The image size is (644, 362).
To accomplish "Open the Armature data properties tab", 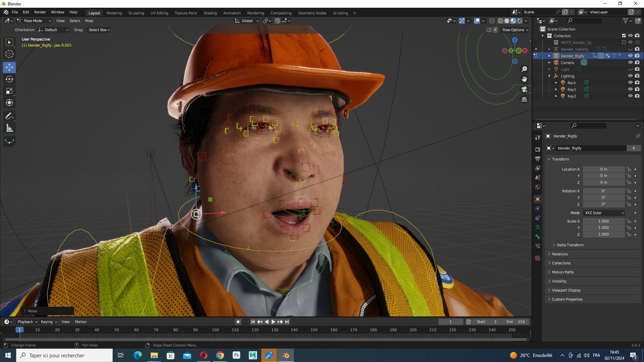I will 538,227.
